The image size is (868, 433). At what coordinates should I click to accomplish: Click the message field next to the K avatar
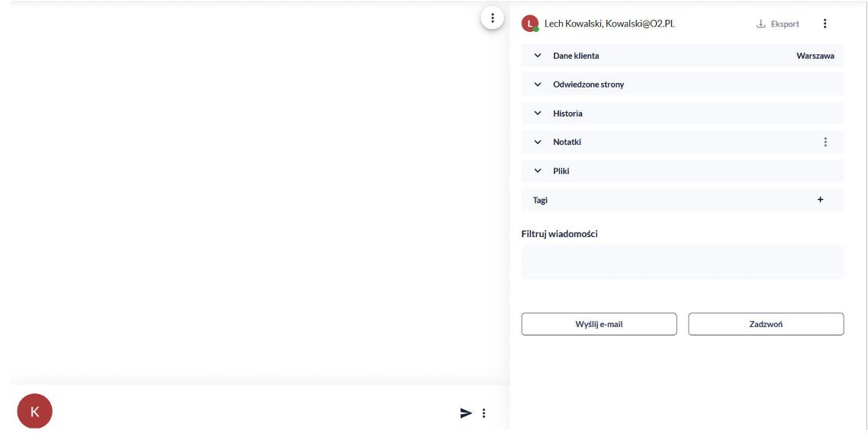(252, 412)
